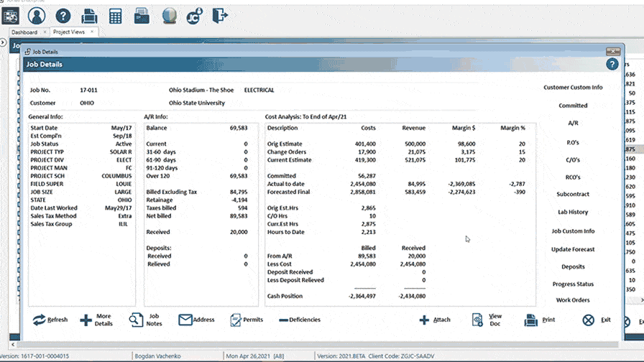This screenshot has width=644, height=362.
Task: Click the horizontal scrollbar left arrow
Action: (13, 345)
